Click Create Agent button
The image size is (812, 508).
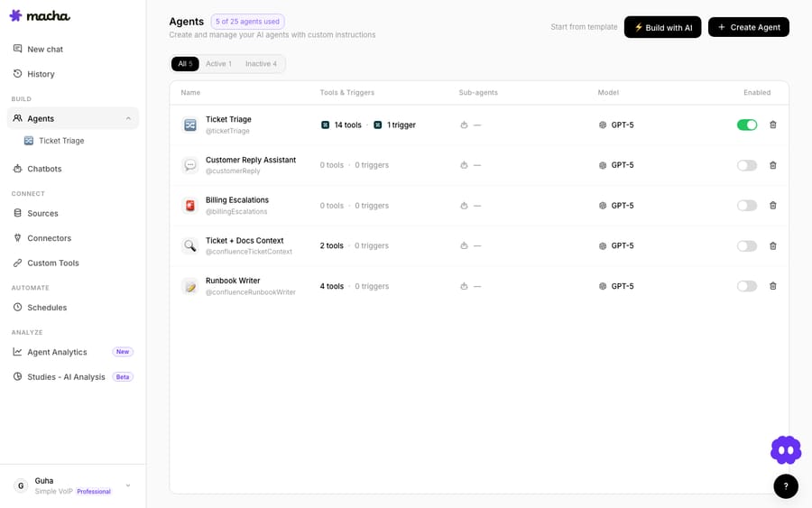(x=748, y=27)
